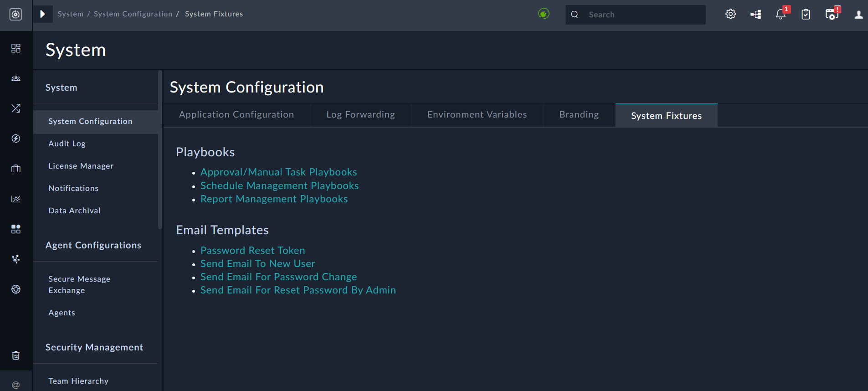
Task: Click the green connection status icon
Action: click(x=544, y=14)
